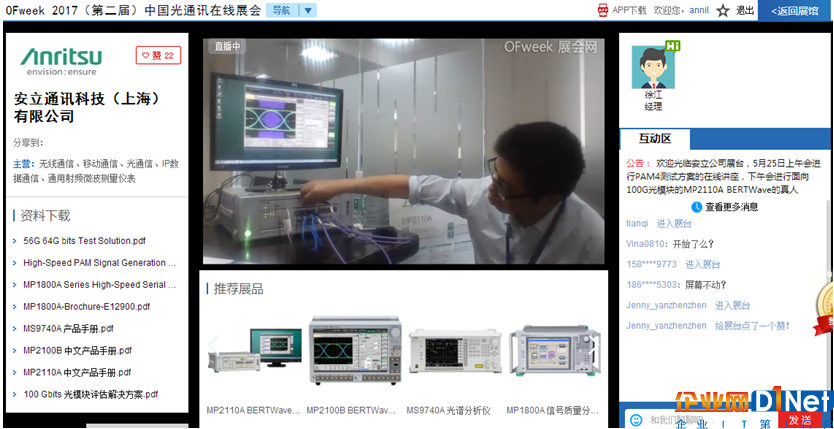
Task: Download MS9740A 产品手册.pdf
Action: (x=68, y=329)
